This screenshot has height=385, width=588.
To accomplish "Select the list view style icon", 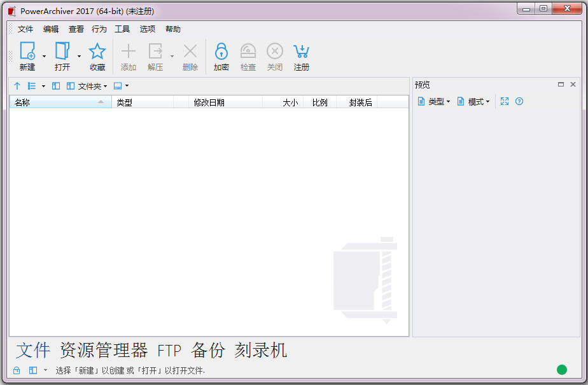I will pyautogui.click(x=31, y=85).
